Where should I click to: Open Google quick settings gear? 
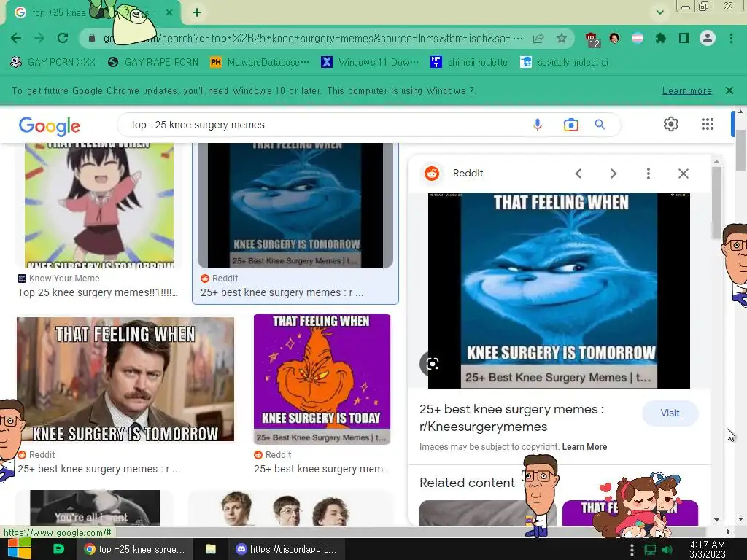tap(671, 124)
